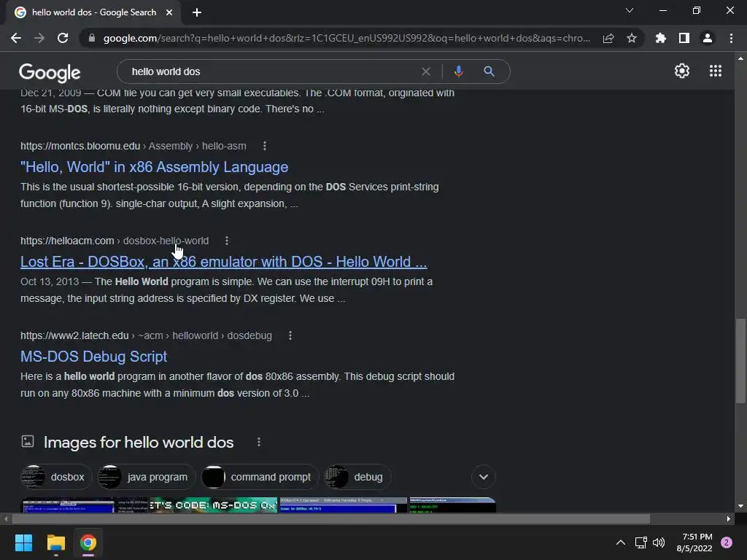
Task: Open the notification badge showing 2
Action: (x=727, y=542)
